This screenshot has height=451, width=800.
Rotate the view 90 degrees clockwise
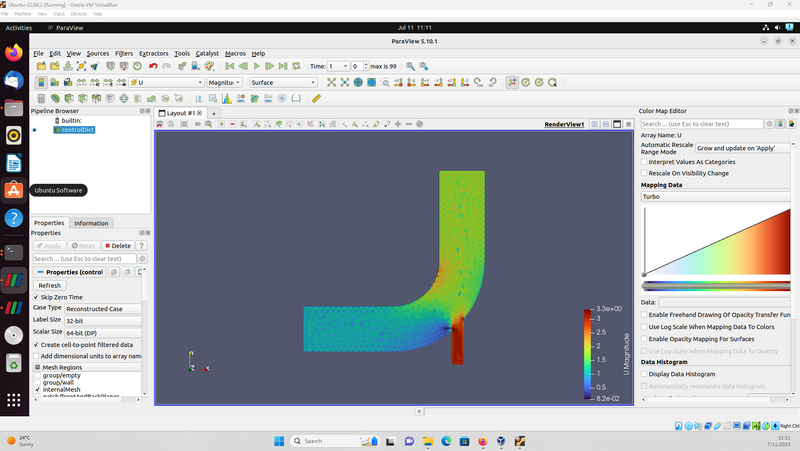479,83
